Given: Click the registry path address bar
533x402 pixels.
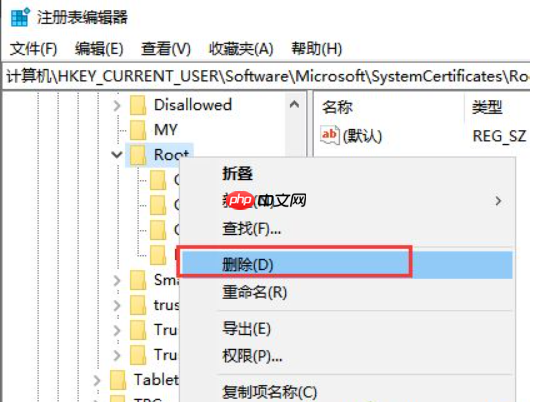Looking at the screenshot, I should pos(266,76).
